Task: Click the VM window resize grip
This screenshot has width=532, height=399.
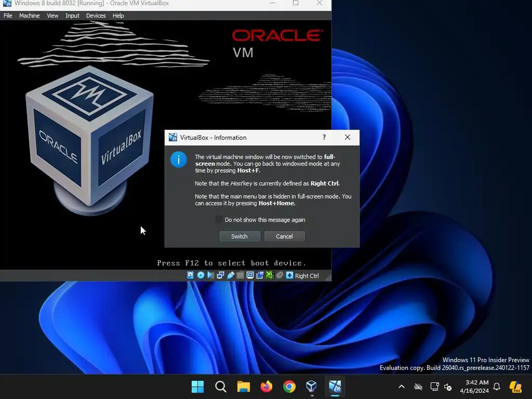Action: (x=328, y=278)
